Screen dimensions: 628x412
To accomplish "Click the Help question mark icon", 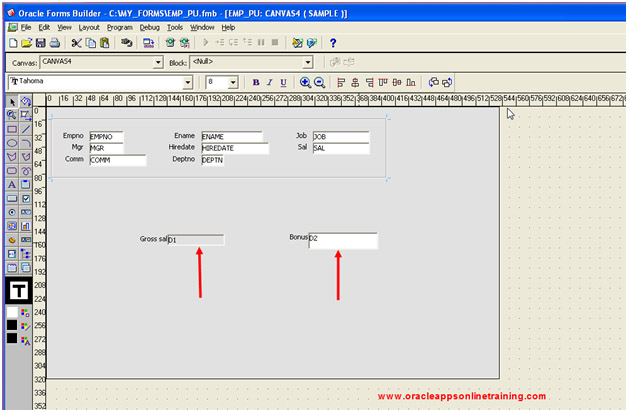I will pyautogui.click(x=333, y=43).
